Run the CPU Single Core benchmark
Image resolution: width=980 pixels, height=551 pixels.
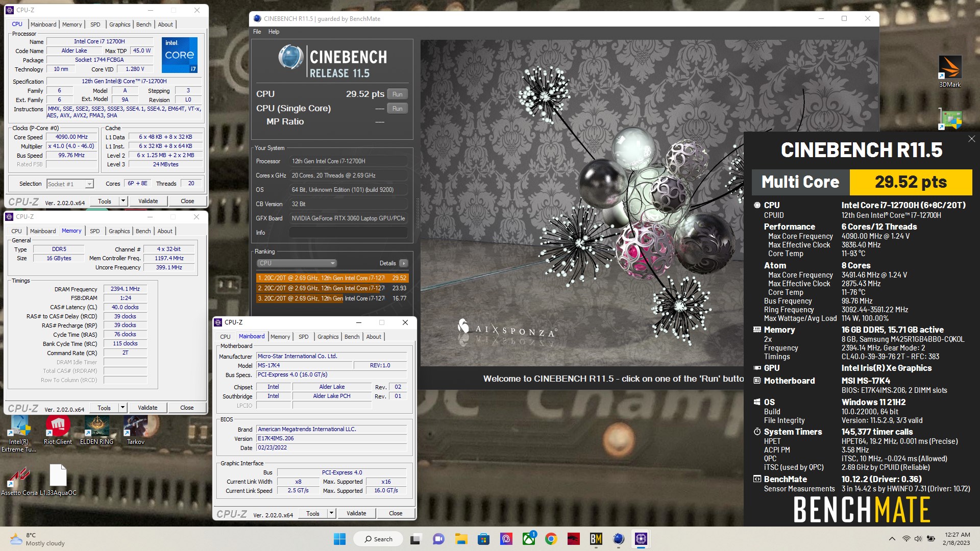(398, 109)
